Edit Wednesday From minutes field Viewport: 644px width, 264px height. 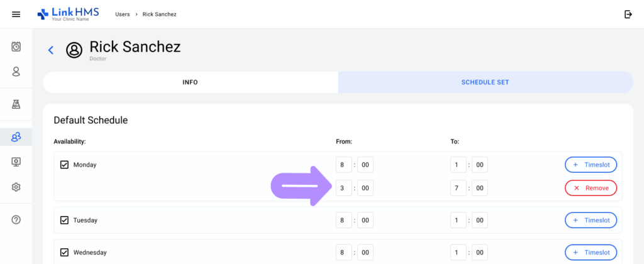click(365, 252)
